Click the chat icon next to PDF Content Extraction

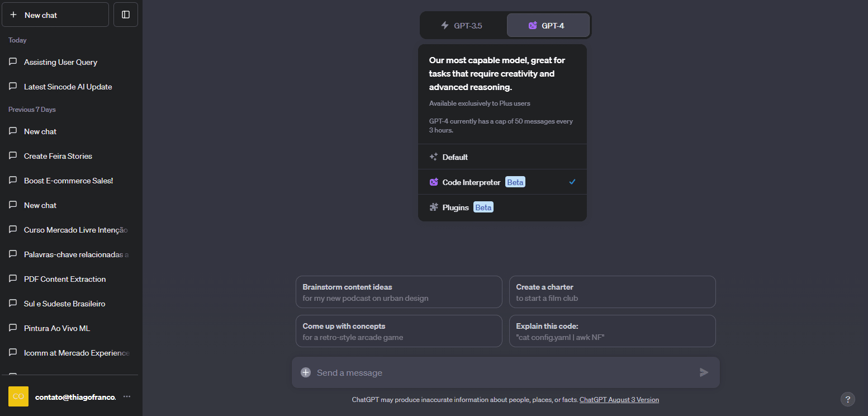pyautogui.click(x=13, y=279)
